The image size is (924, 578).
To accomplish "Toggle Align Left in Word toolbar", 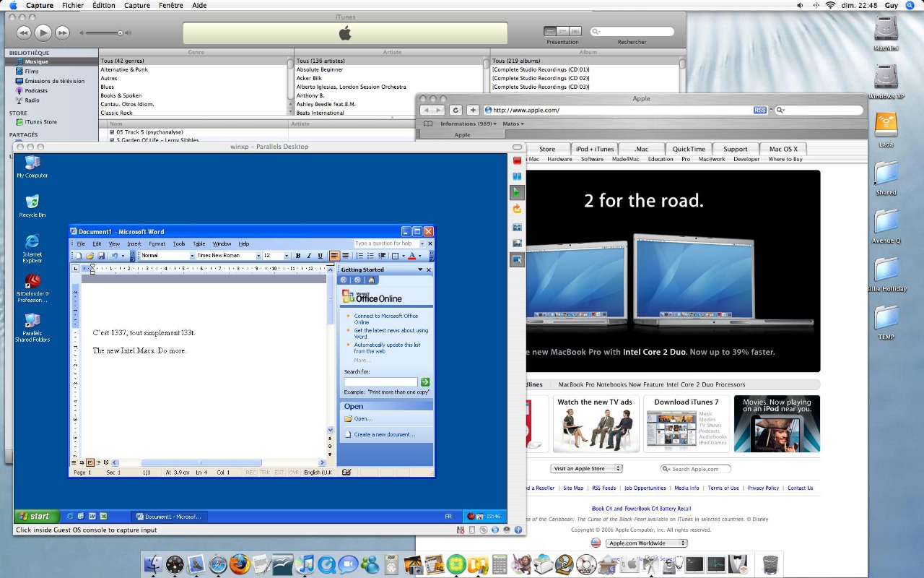I will (334, 256).
